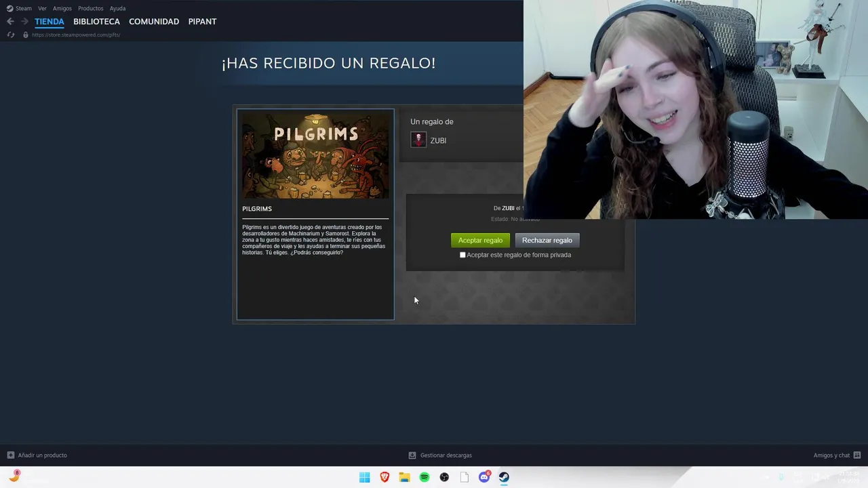The width and height of the screenshot is (868, 488).
Task: Open Spotify from taskbar
Action: pos(425,477)
